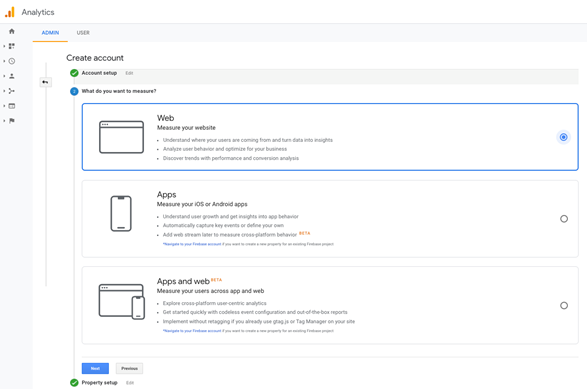587x389 pixels.
Task: Click step 2 blue circle indicator
Action: point(74,91)
